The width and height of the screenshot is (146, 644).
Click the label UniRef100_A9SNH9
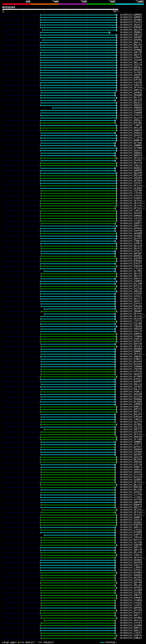[x=131, y=50]
